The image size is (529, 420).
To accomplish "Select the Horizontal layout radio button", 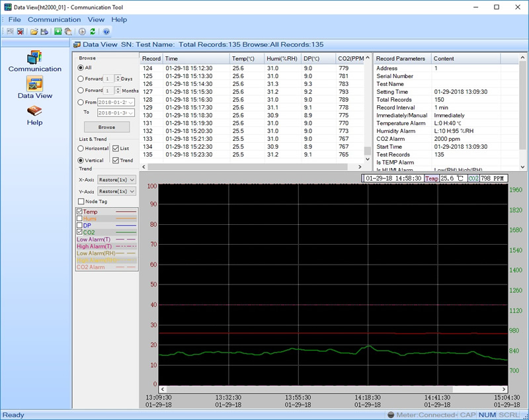I will (81, 149).
